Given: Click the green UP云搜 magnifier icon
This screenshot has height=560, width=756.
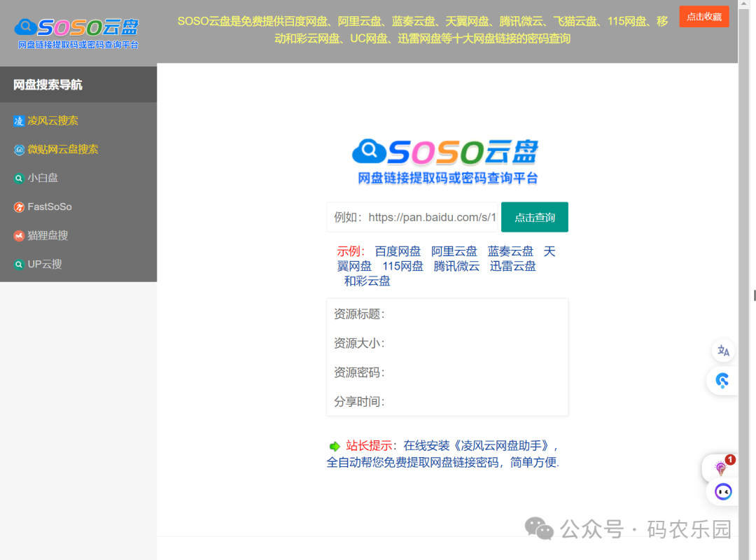Looking at the screenshot, I should 17,264.
